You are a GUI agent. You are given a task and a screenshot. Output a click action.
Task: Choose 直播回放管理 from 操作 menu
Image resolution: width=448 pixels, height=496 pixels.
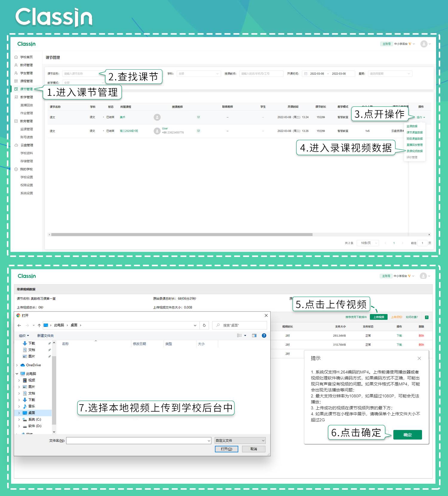pos(415,145)
